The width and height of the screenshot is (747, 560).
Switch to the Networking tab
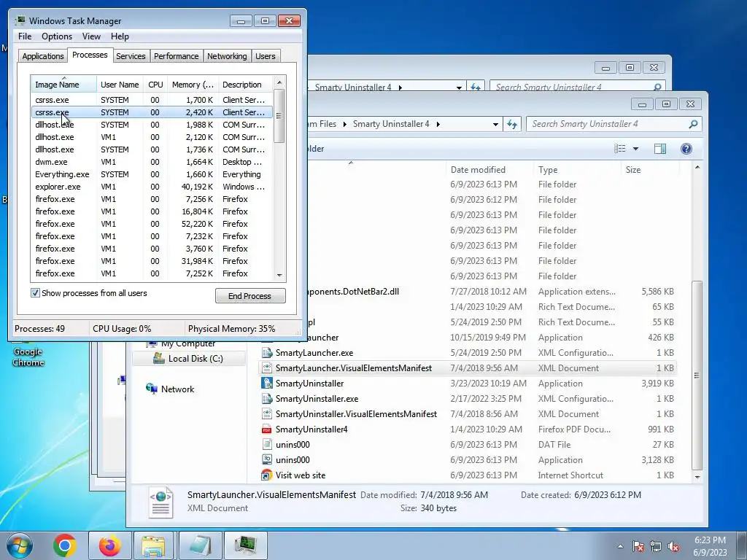coord(227,56)
